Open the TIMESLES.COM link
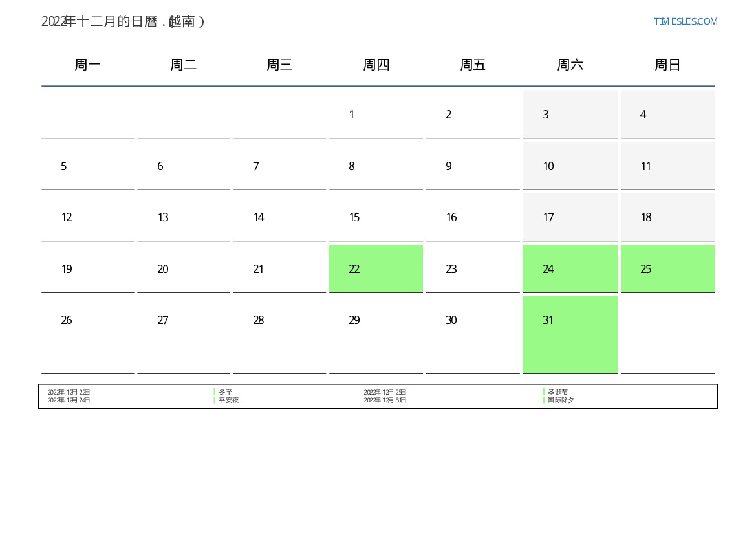 (x=685, y=21)
